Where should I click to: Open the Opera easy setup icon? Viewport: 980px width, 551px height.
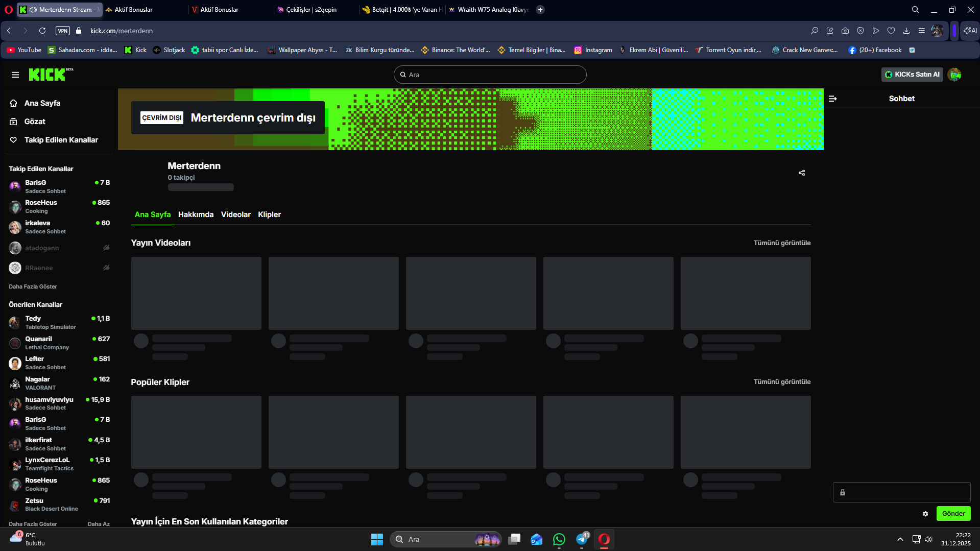[922, 31]
